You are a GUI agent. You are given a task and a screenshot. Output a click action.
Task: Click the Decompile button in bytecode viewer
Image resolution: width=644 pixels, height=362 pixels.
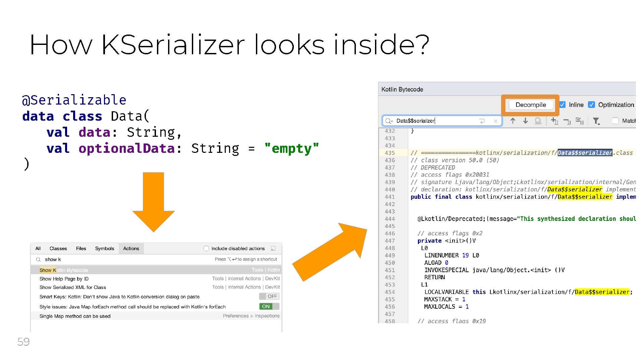tap(531, 105)
